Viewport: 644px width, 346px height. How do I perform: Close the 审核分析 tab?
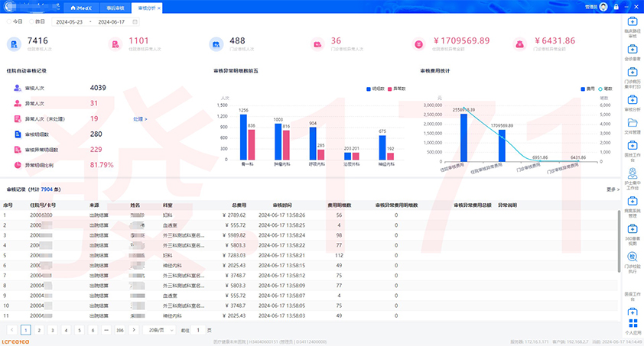(x=159, y=8)
